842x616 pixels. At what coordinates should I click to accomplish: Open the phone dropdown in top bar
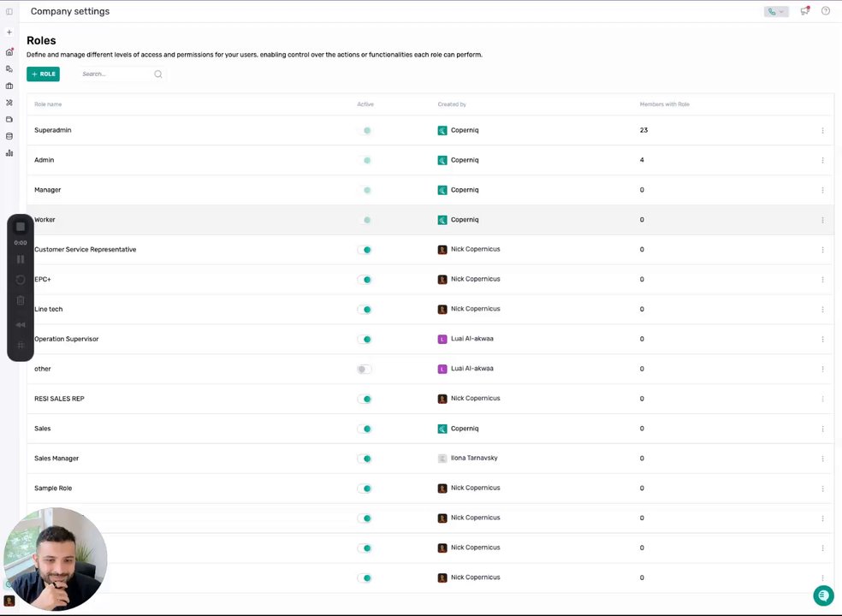[x=776, y=12]
